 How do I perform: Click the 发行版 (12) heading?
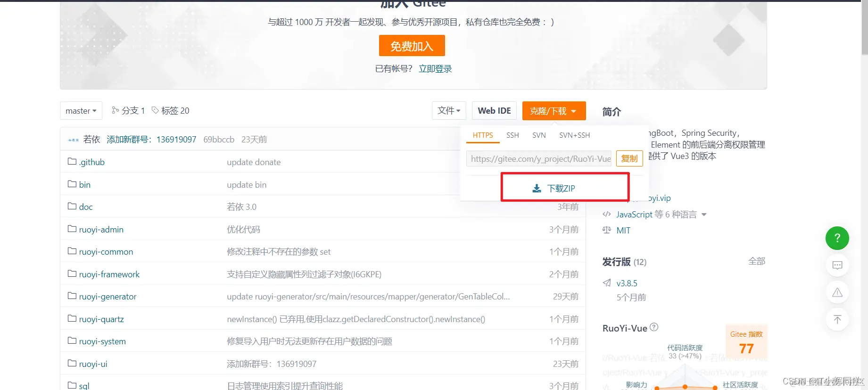click(624, 262)
